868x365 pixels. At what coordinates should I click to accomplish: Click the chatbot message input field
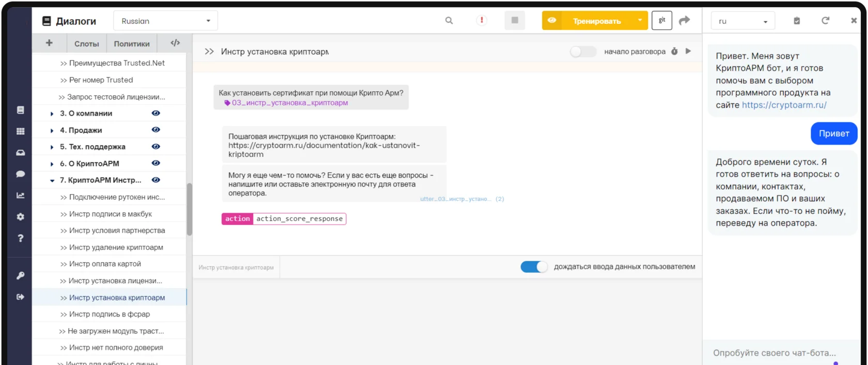tap(774, 353)
